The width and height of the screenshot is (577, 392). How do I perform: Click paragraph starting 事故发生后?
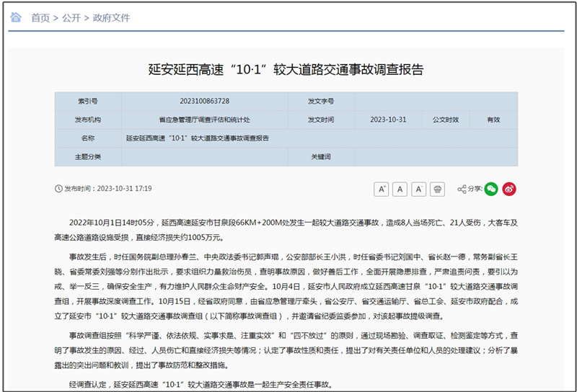coord(286,287)
